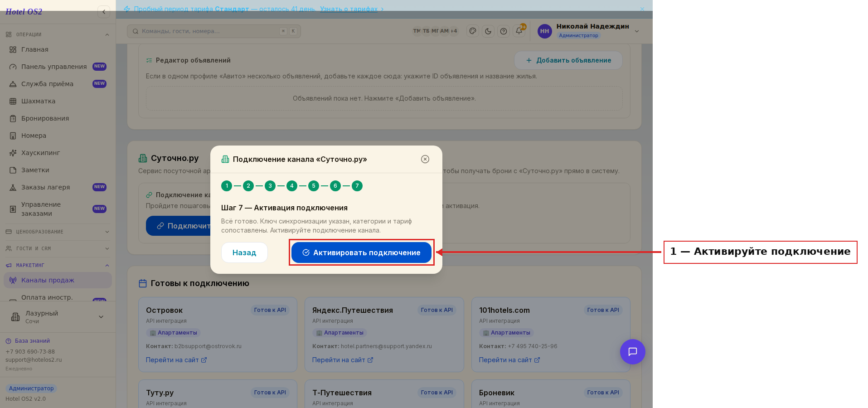Viewport: 868px width, 408px height.
Task: Open База знаний link
Action: [x=28, y=341]
